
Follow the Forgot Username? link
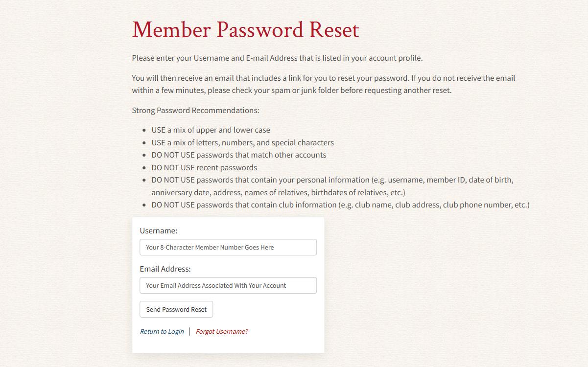click(x=222, y=331)
